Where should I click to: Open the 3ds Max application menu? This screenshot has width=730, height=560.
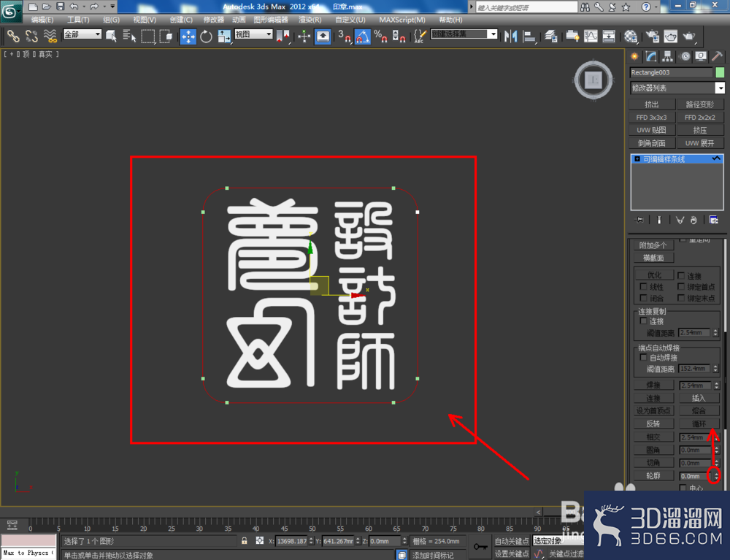[x=11, y=11]
